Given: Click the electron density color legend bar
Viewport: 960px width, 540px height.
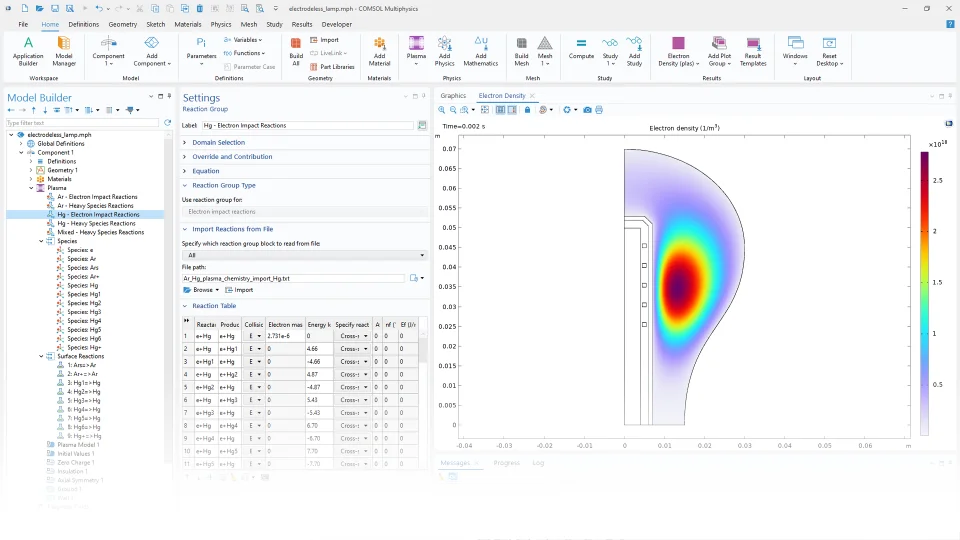Looking at the screenshot, I should pyautogui.click(x=926, y=292).
